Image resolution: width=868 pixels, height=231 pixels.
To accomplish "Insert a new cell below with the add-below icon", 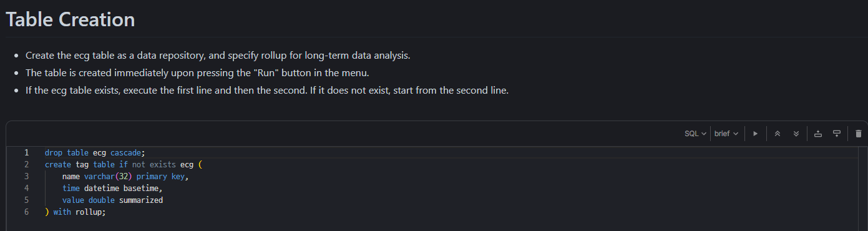I will pos(837,134).
